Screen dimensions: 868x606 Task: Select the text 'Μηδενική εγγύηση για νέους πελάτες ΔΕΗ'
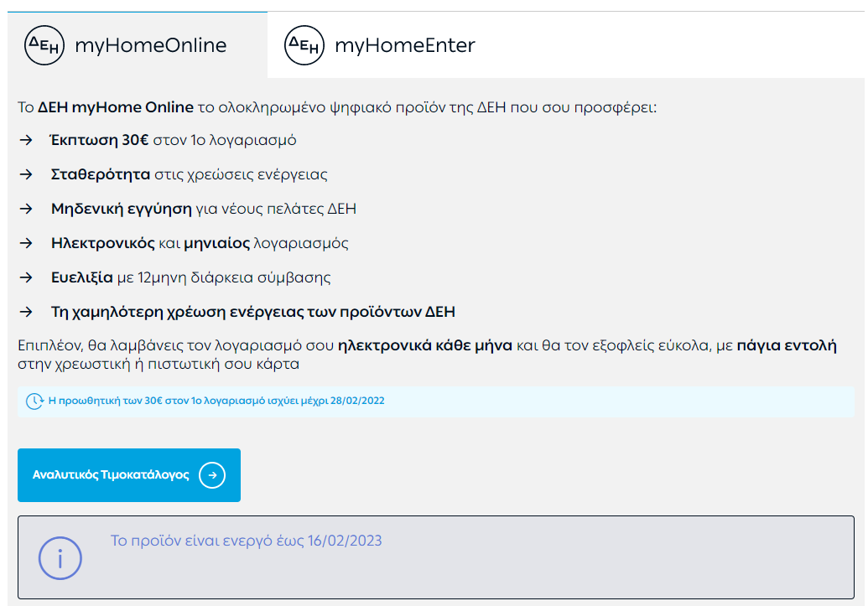coord(204,209)
